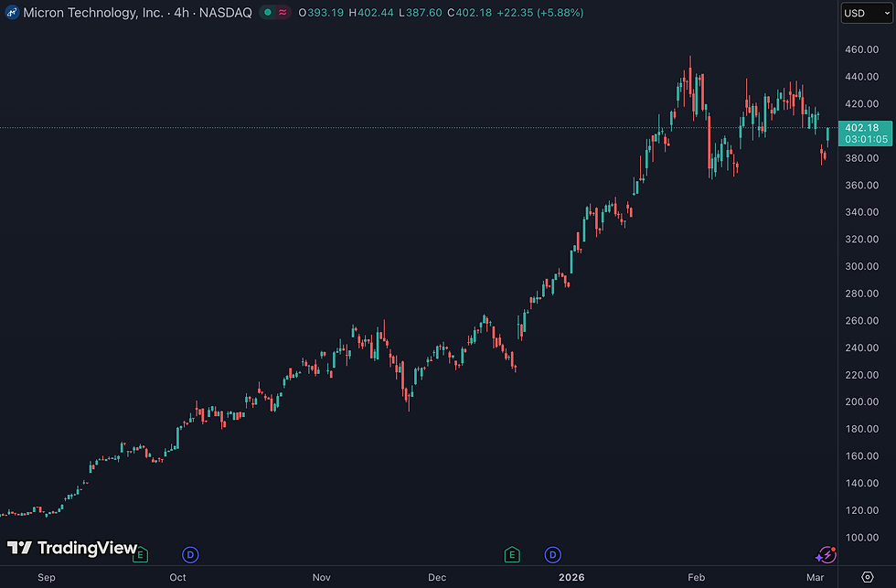This screenshot has height=588, width=896.
Task: Click the 160.00 price axis label
Action: [x=861, y=456]
